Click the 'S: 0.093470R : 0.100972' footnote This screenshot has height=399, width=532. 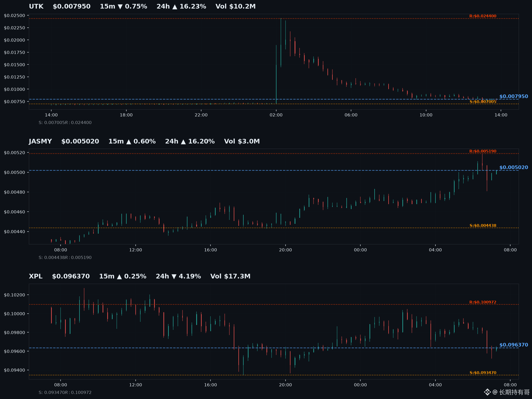(x=65, y=393)
